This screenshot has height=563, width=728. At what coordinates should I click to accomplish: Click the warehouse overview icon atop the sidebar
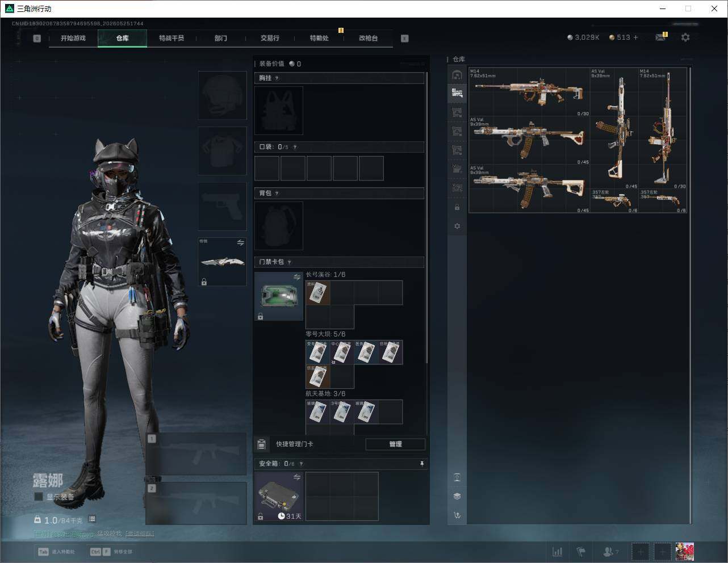click(457, 75)
